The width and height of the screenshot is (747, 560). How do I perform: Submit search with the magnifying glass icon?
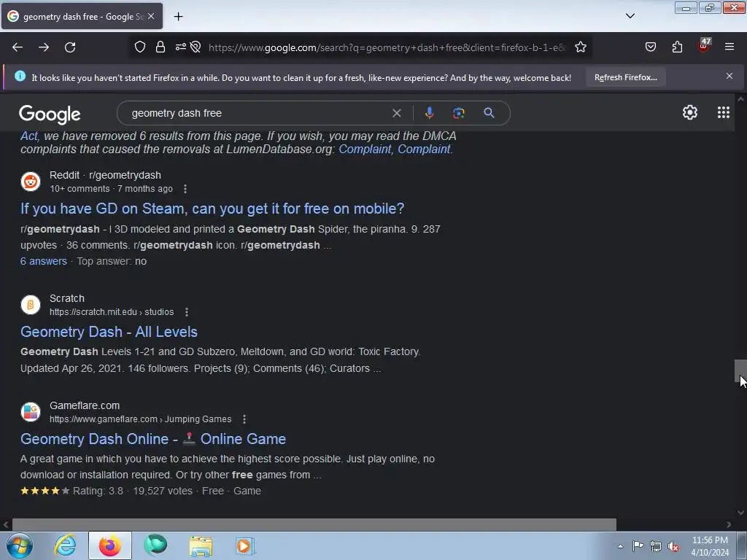tap(489, 113)
